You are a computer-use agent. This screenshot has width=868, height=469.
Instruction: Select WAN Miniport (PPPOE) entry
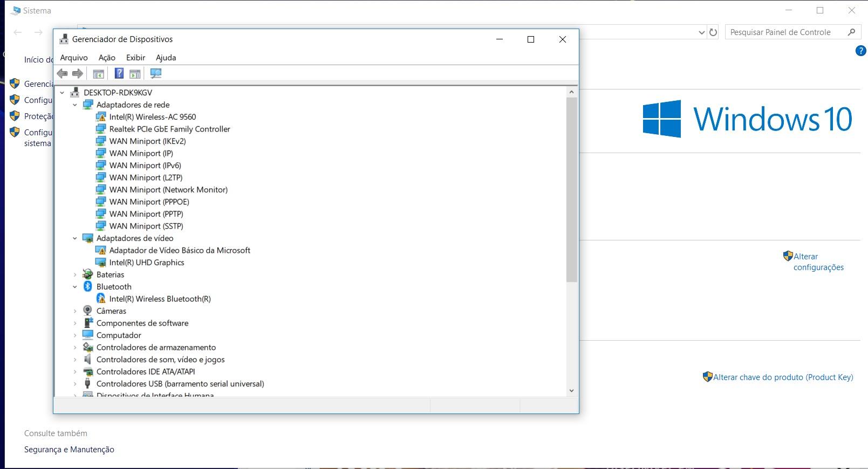point(149,202)
